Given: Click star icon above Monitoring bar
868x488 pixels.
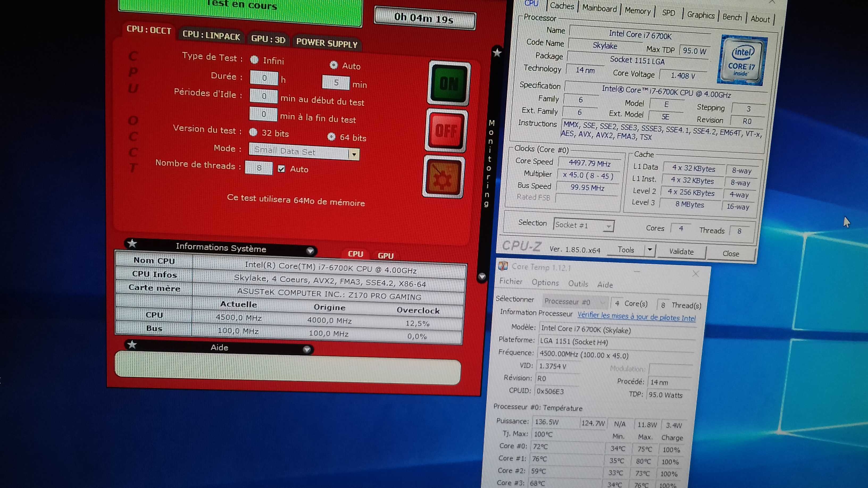Looking at the screenshot, I should coord(497,53).
